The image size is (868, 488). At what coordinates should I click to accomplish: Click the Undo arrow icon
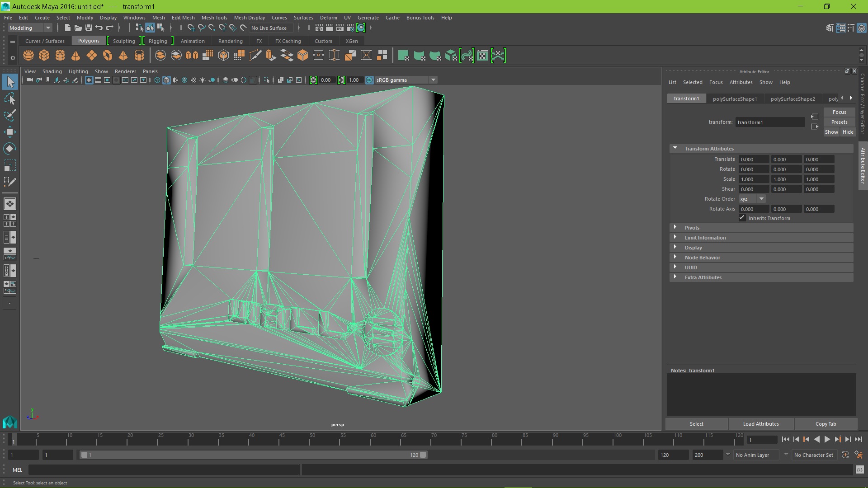coord(99,28)
